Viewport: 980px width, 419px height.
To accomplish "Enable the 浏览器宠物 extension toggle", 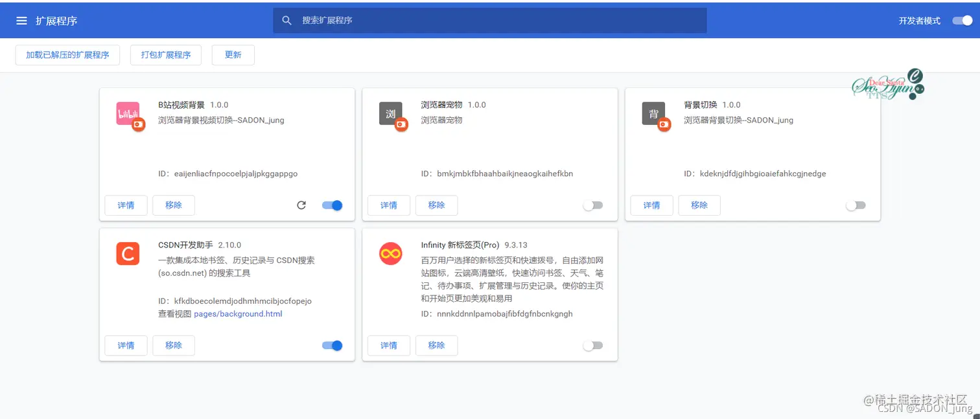I will (x=593, y=205).
